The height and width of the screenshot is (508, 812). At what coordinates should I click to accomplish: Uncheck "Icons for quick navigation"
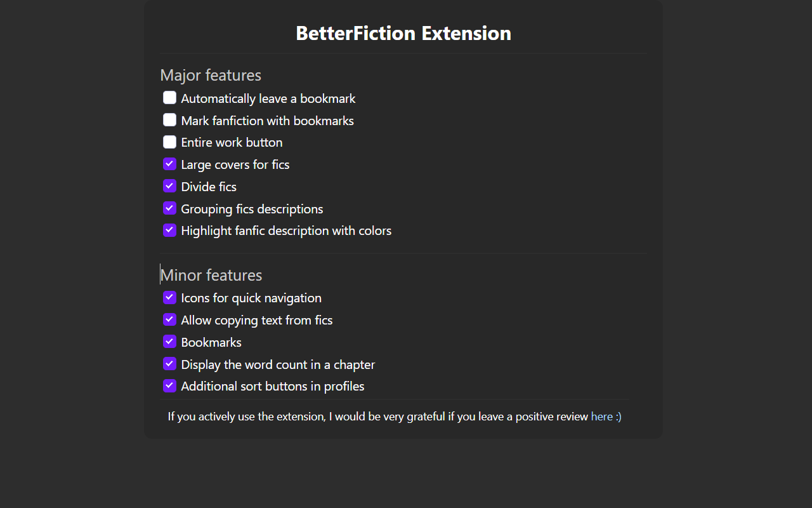tap(169, 297)
